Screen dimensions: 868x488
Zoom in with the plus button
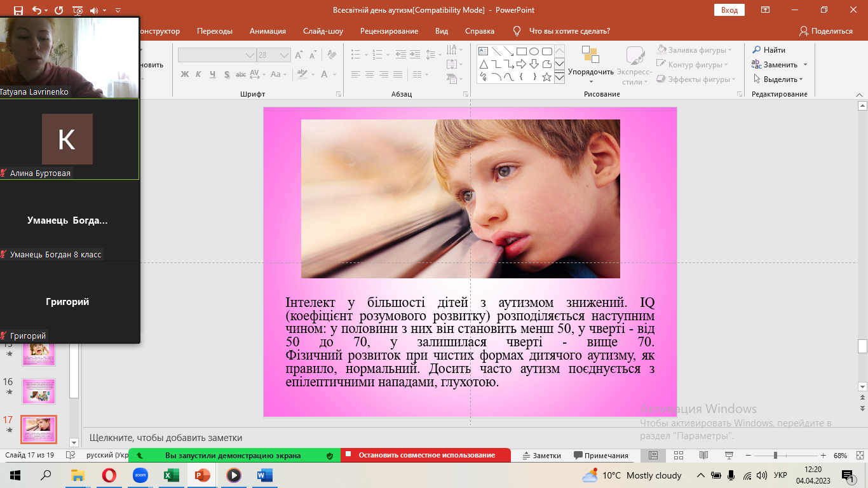coord(823,456)
